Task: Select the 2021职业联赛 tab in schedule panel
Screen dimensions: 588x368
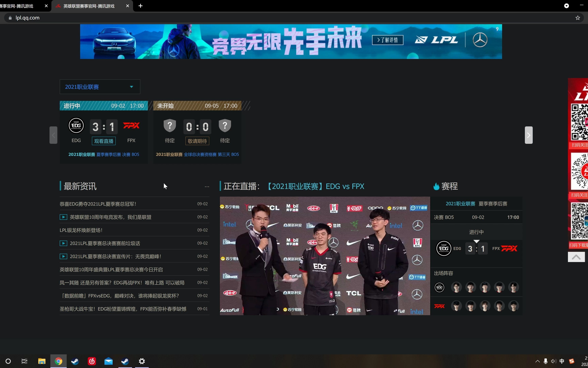Action: [460, 204]
